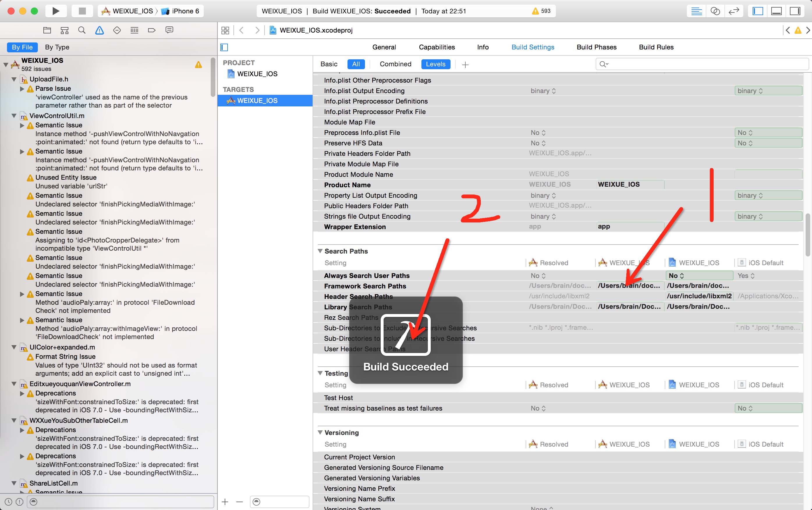Collapse the Search Paths section
This screenshot has height=510, width=812.
[x=320, y=251]
